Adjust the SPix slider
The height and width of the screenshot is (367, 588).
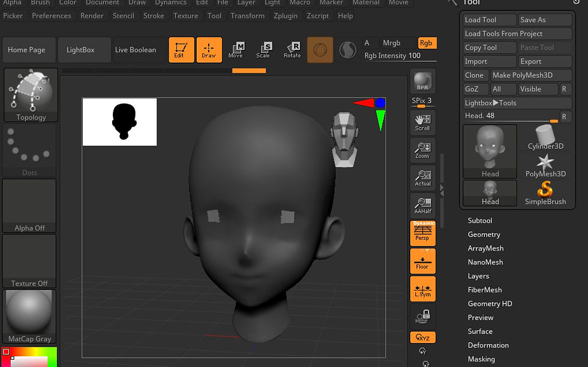click(x=422, y=102)
